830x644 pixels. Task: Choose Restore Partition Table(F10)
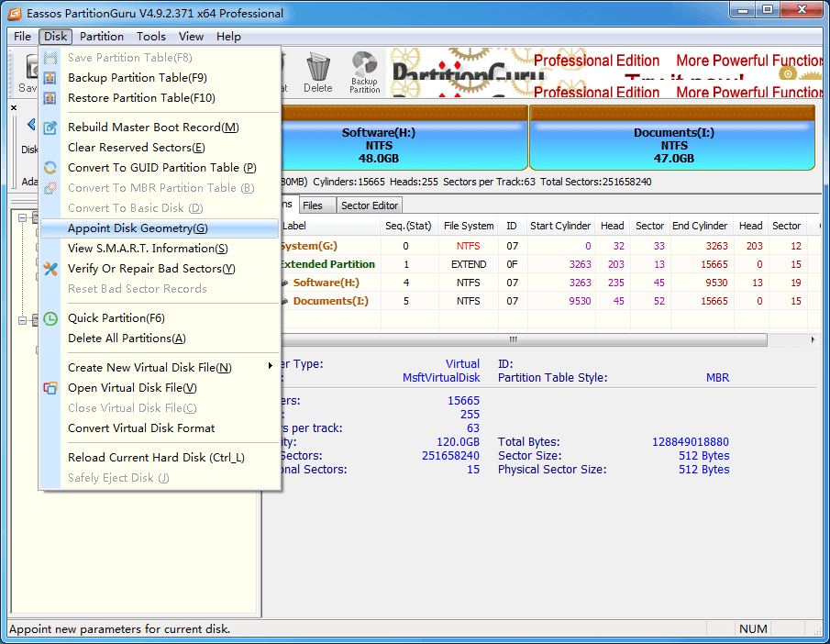160,98
